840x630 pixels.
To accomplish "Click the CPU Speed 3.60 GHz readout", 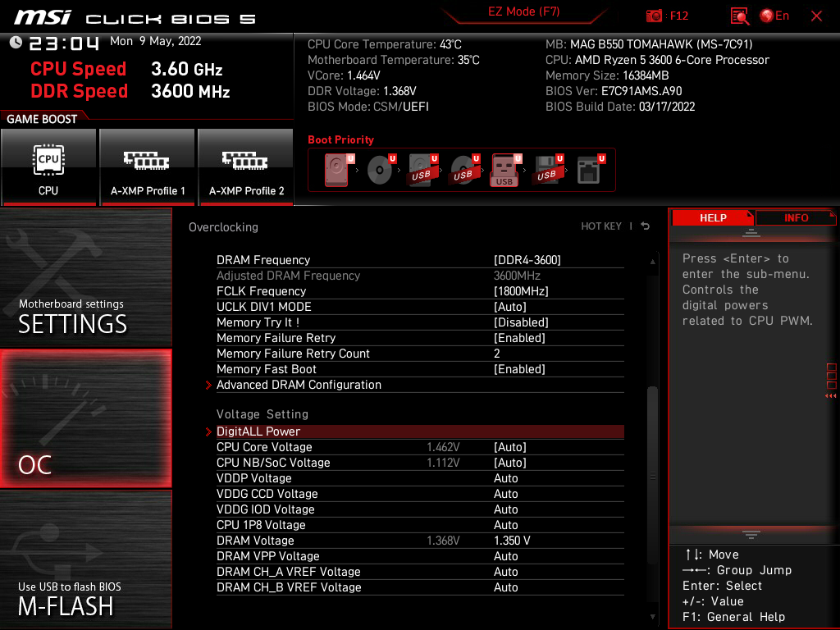I will coord(126,69).
